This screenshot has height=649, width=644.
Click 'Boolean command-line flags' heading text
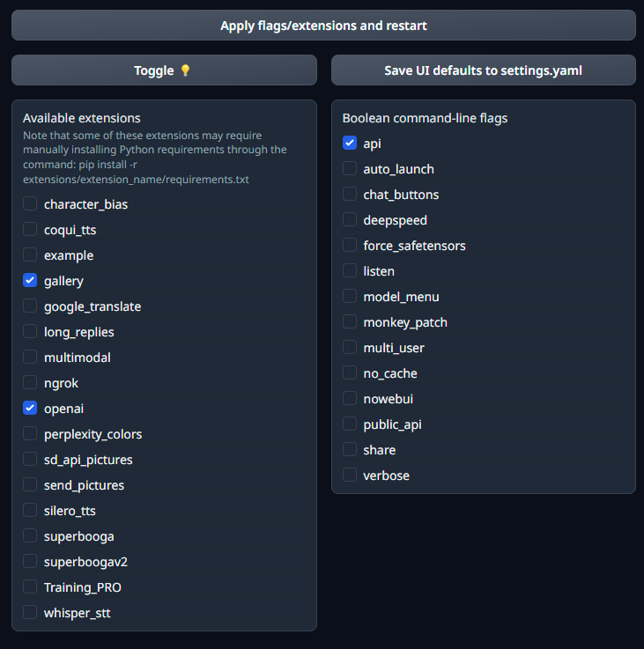tap(425, 118)
